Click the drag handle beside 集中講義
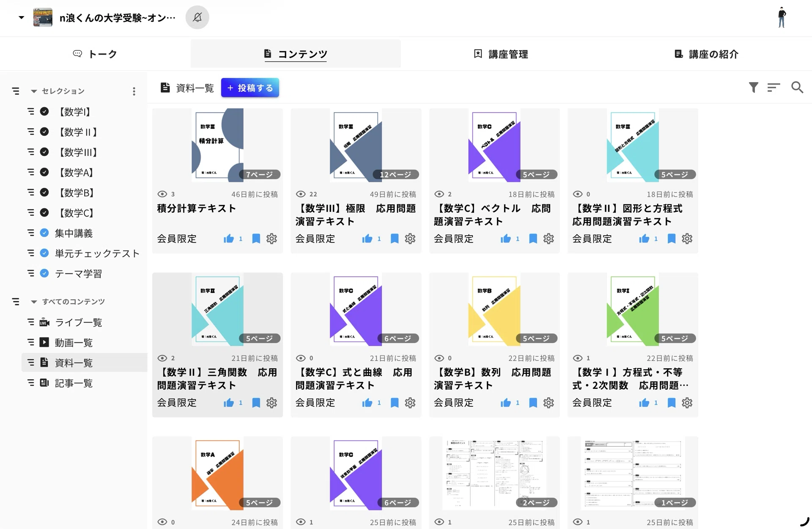The image size is (812, 529). pos(31,233)
